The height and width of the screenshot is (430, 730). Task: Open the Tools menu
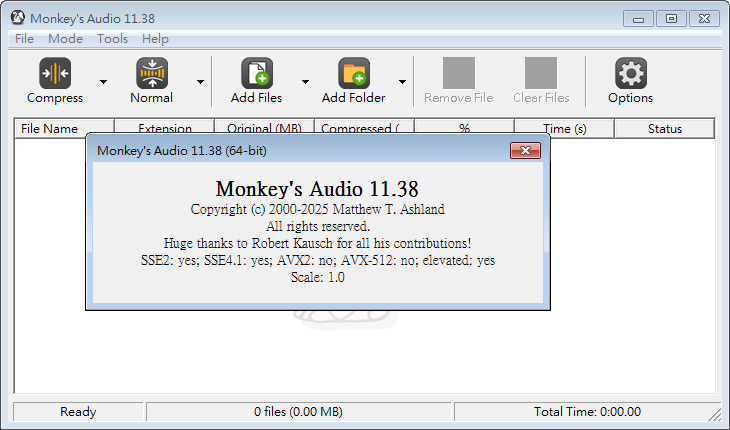[x=112, y=39]
